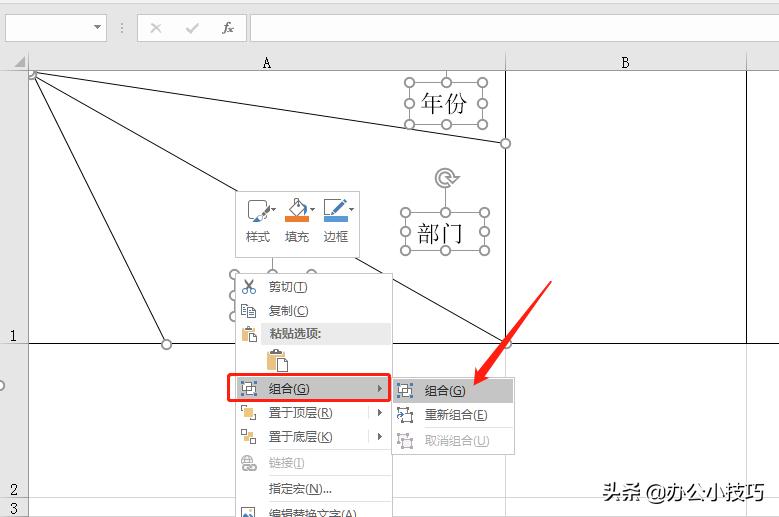Select column A header
Image resolution: width=779 pixels, height=517 pixels.
[267, 63]
